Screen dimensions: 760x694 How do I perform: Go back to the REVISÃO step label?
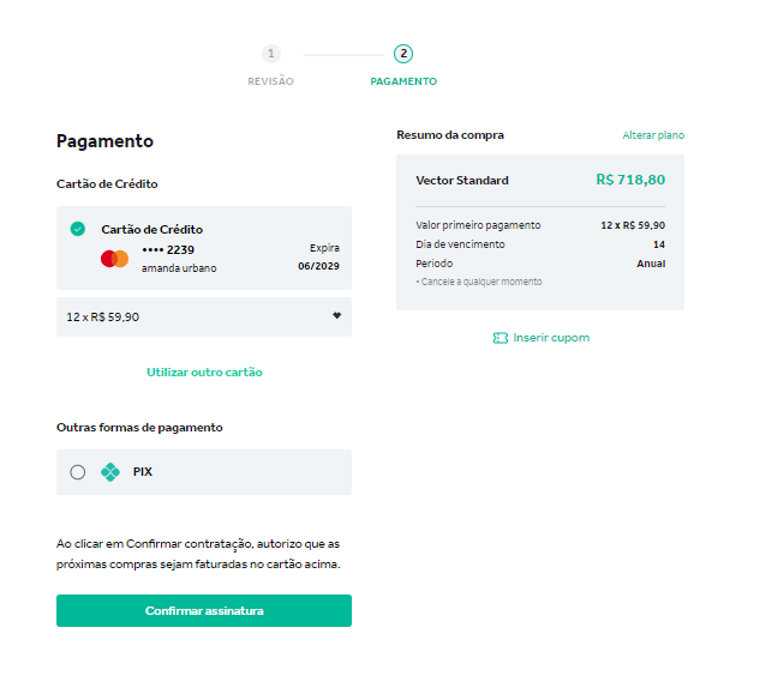[271, 81]
